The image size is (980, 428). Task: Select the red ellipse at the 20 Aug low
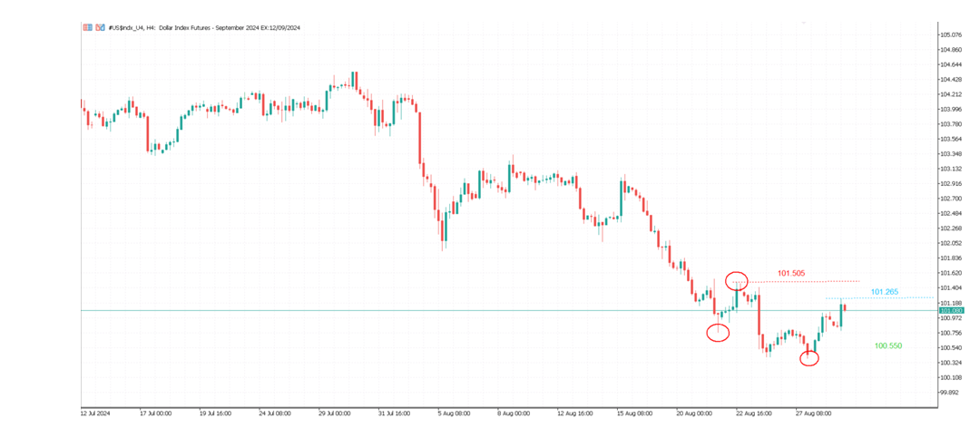(x=718, y=333)
